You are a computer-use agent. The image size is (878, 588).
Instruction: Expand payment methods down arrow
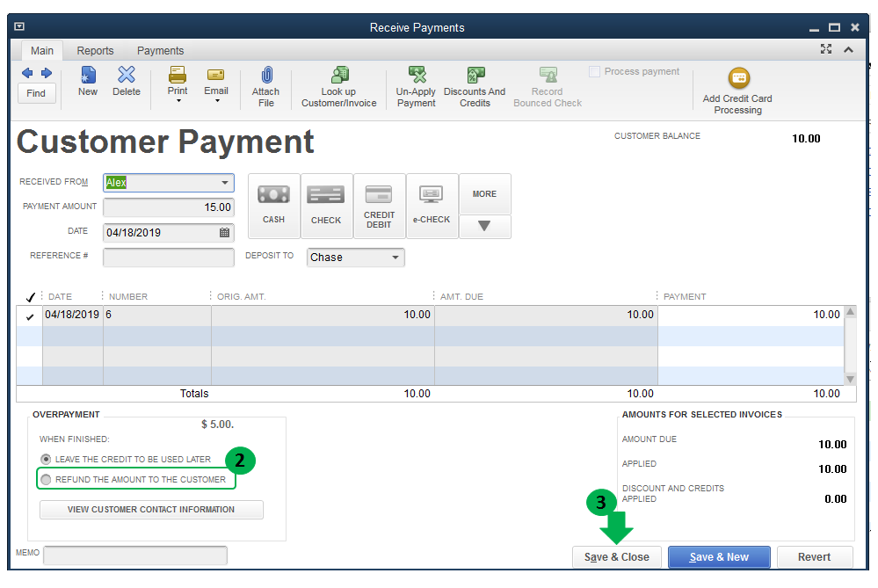click(x=484, y=226)
